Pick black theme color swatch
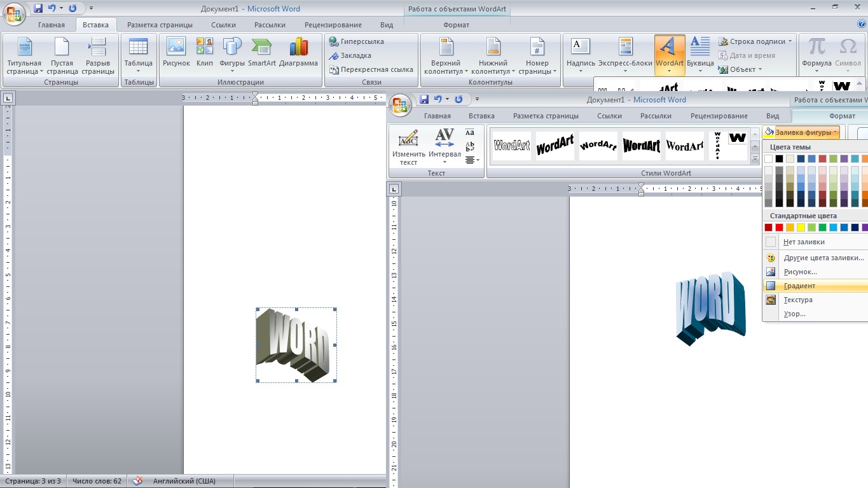 tap(780, 158)
